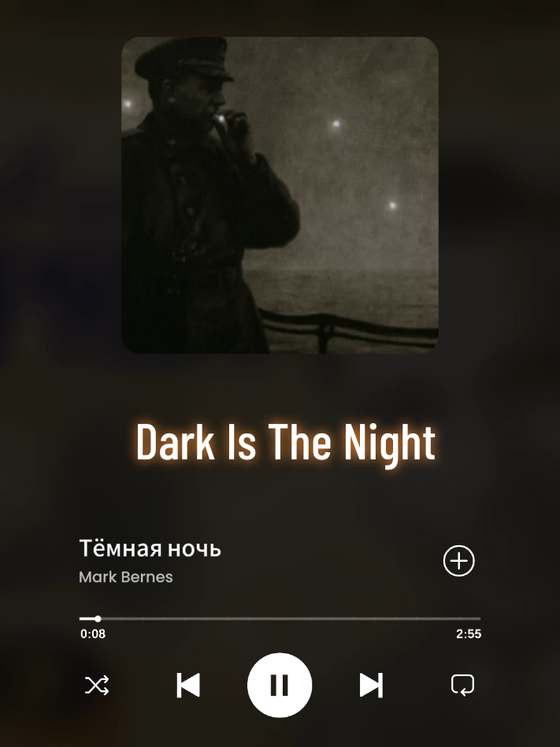Seek to the middle of the progress bar

[x=280, y=619]
